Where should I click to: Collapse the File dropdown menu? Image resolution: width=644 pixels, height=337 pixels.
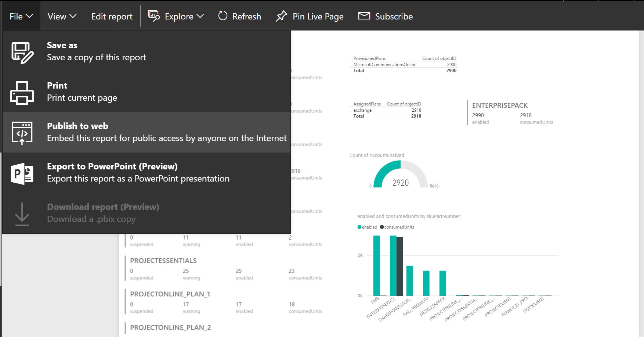21,17
